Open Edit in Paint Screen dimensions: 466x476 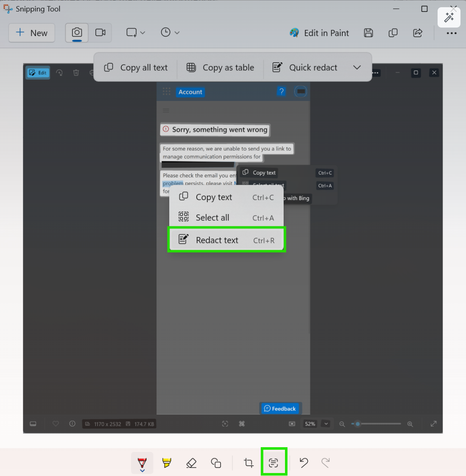click(319, 33)
